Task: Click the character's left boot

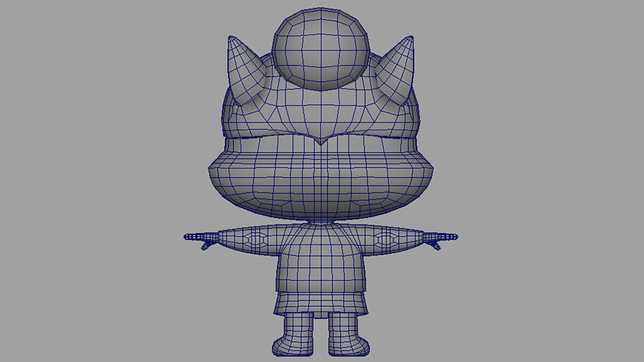Action: point(292,335)
